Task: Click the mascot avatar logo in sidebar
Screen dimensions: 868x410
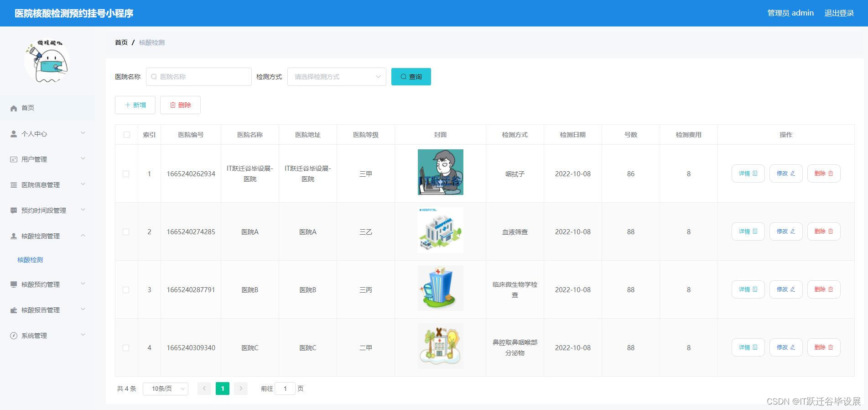Action: [x=47, y=61]
